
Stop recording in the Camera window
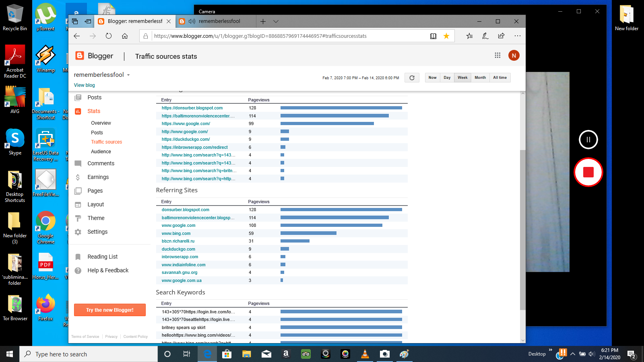[588, 172]
